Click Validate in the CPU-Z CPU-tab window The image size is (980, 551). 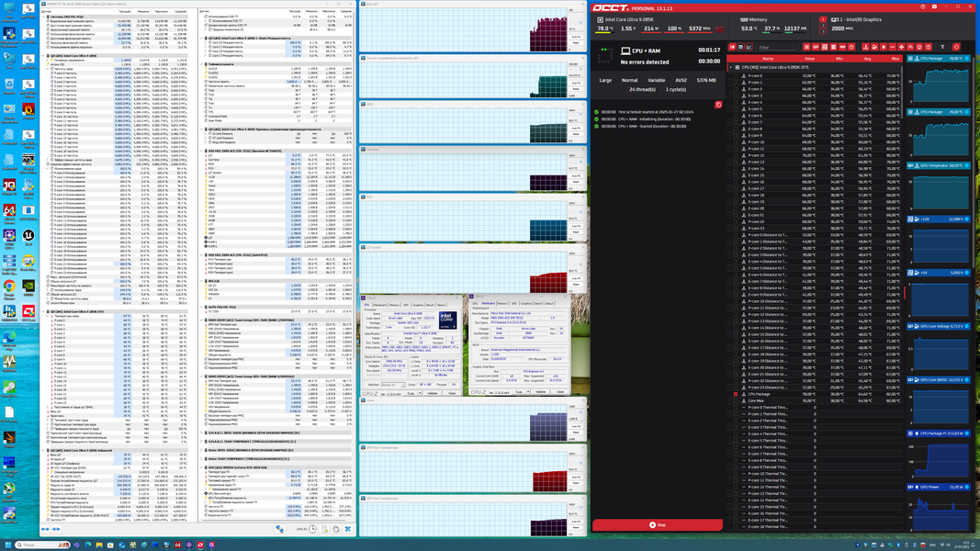tap(433, 394)
